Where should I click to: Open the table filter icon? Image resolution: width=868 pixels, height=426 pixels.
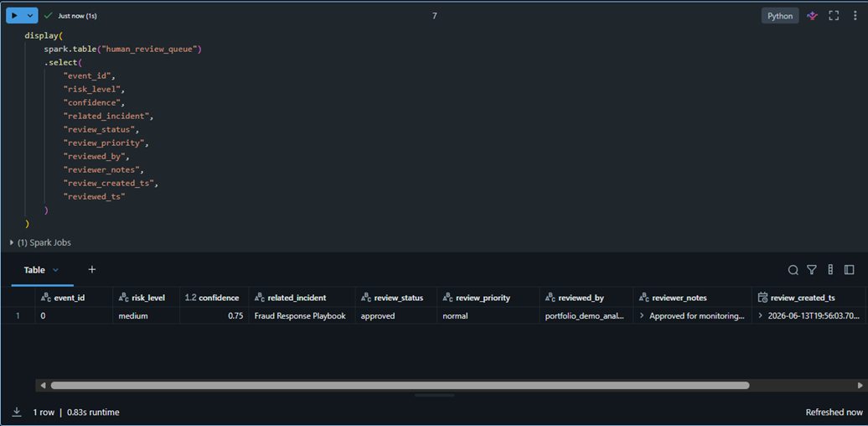point(812,270)
